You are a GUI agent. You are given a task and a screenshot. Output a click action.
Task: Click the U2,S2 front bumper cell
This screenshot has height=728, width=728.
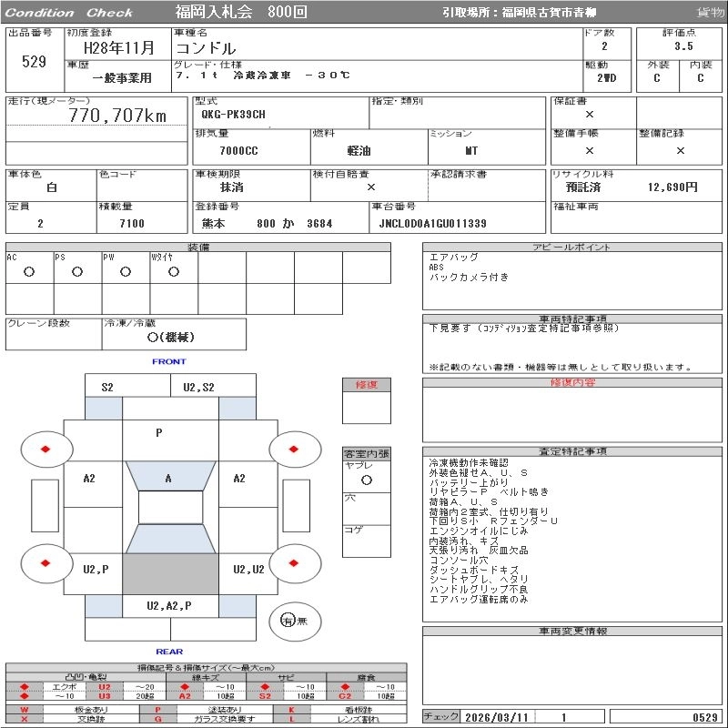[213, 387]
